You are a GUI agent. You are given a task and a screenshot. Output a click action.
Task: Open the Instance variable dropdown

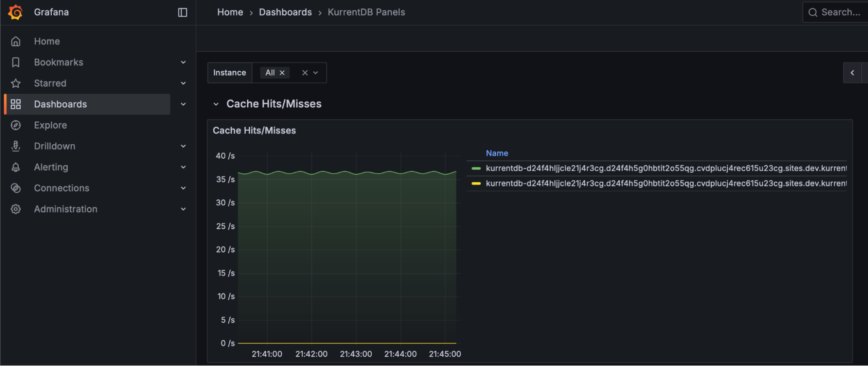click(316, 73)
